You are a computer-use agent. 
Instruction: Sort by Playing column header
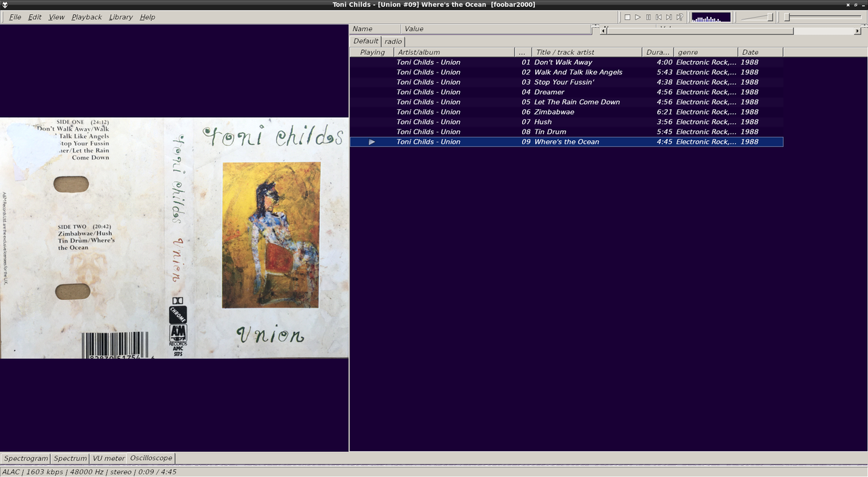point(372,52)
